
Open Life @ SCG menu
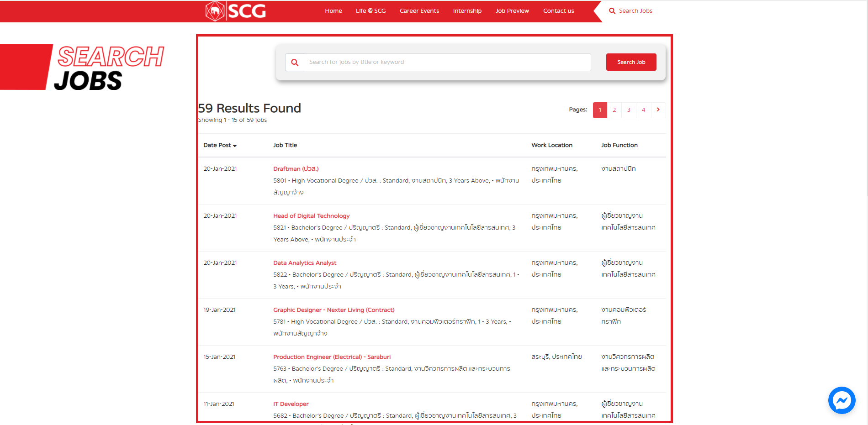[370, 11]
